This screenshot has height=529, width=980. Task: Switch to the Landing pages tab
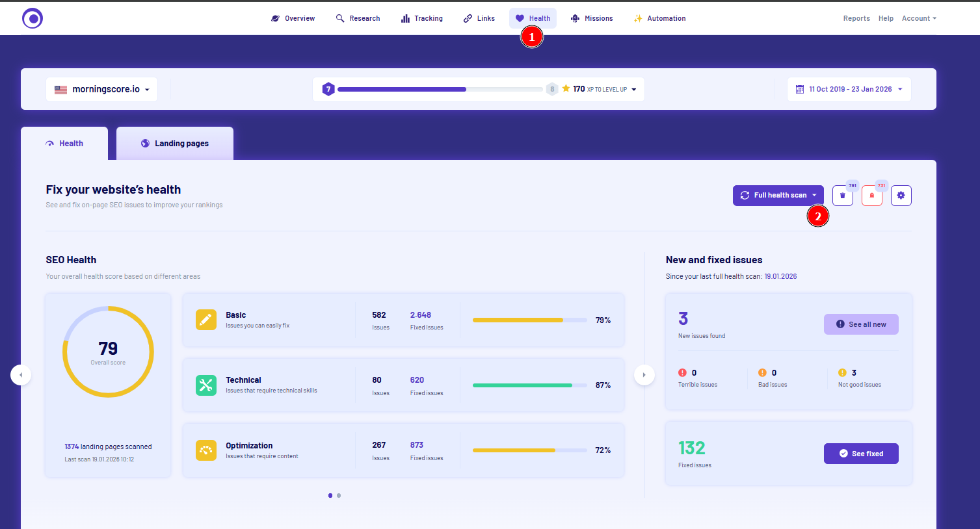(174, 143)
